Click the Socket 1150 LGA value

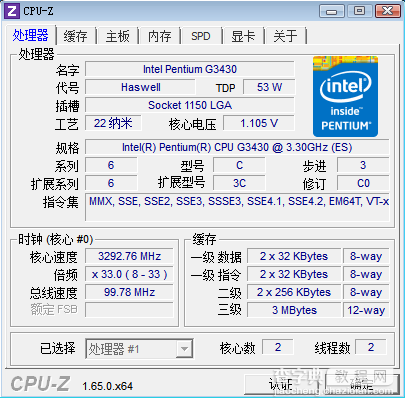(x=190, y=105)
